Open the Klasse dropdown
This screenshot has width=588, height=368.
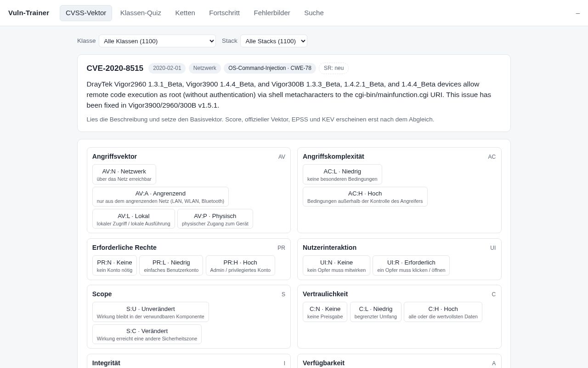click(x=157, y=41)
